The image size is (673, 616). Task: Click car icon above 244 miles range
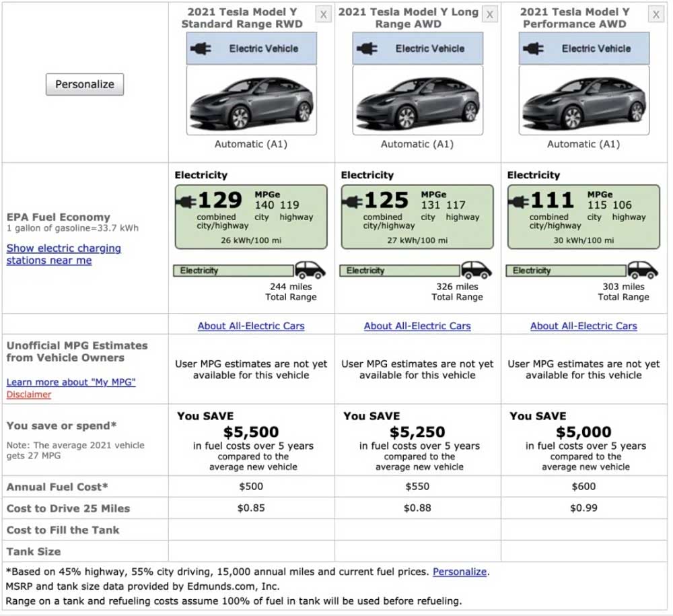click(x=310, y=270)
